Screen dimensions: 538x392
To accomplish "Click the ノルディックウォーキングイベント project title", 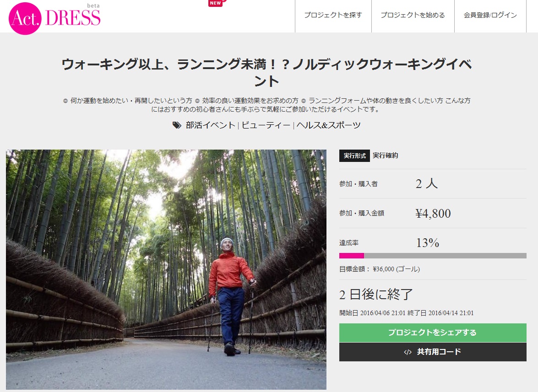I will tap(266, 73).
